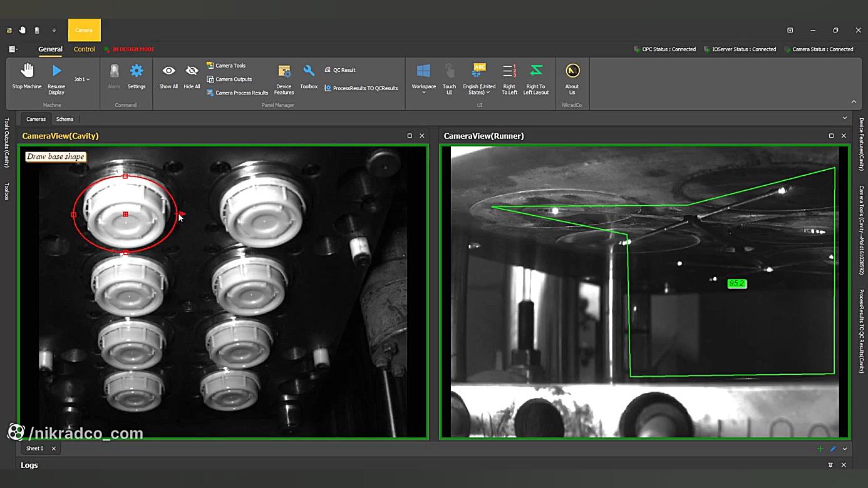Open the Cameras document tab
Image resolution: width=868 pixels, height=488 pixels.
pos(36,119)
